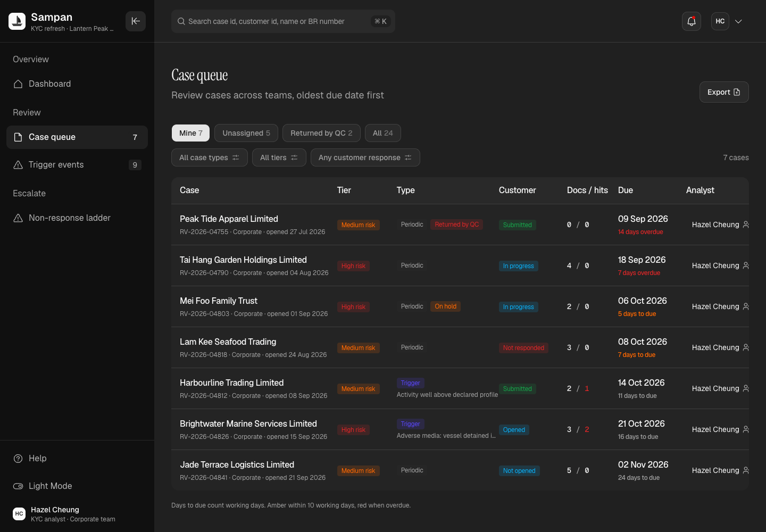This screenshot has width=766, height=532.
Task: Select the All 24 tab
Action: 383,133
